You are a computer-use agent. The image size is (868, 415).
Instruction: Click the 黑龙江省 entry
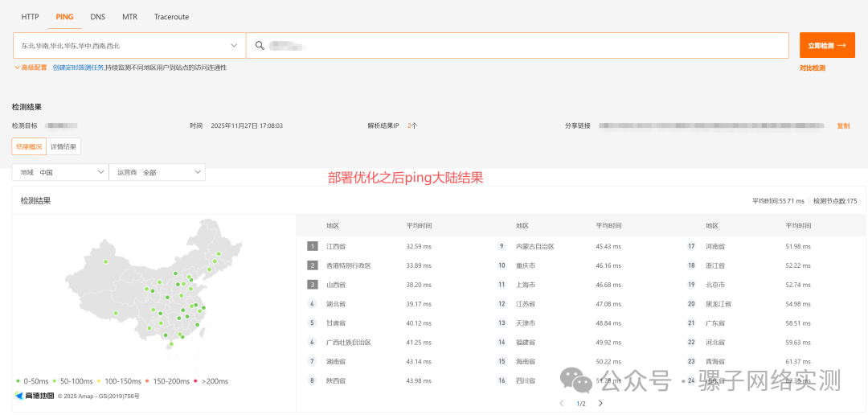click(718, 304)
